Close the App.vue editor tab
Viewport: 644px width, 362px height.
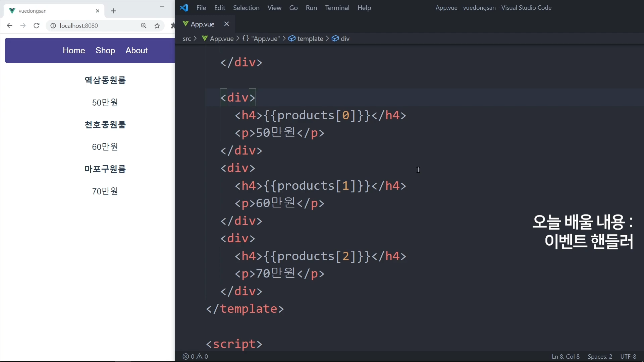[x=226, y=24]
